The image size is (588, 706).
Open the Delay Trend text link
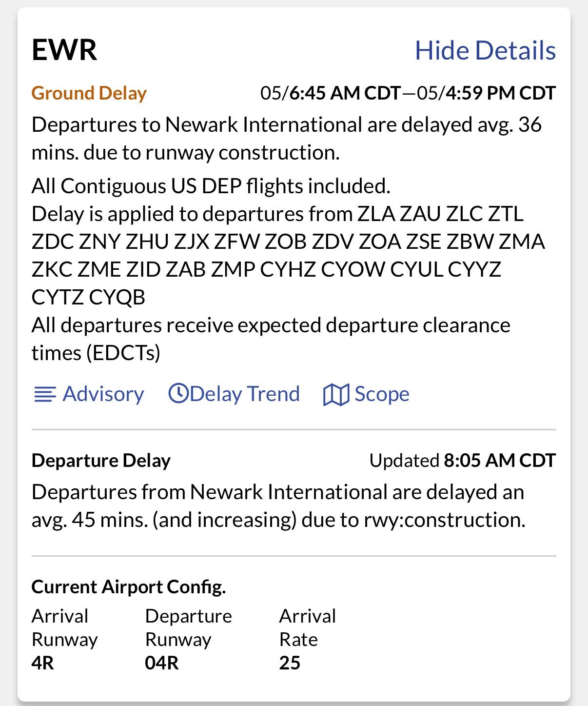coord(245,394)
